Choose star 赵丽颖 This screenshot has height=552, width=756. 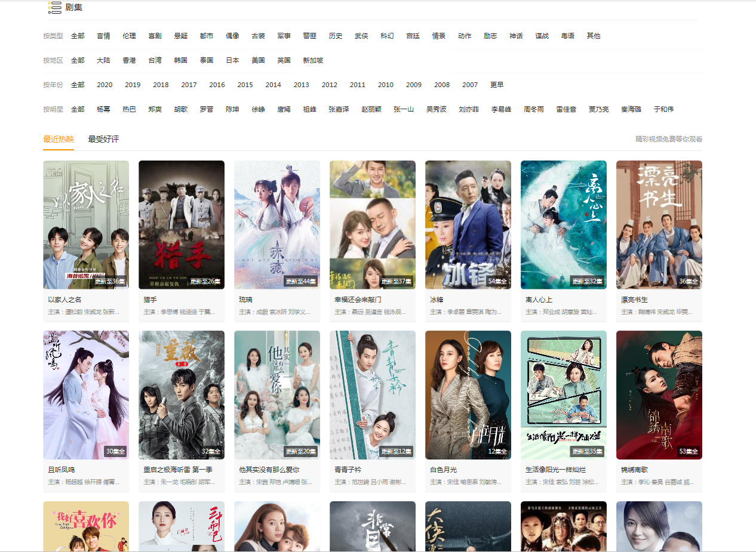tap(371, 109)
